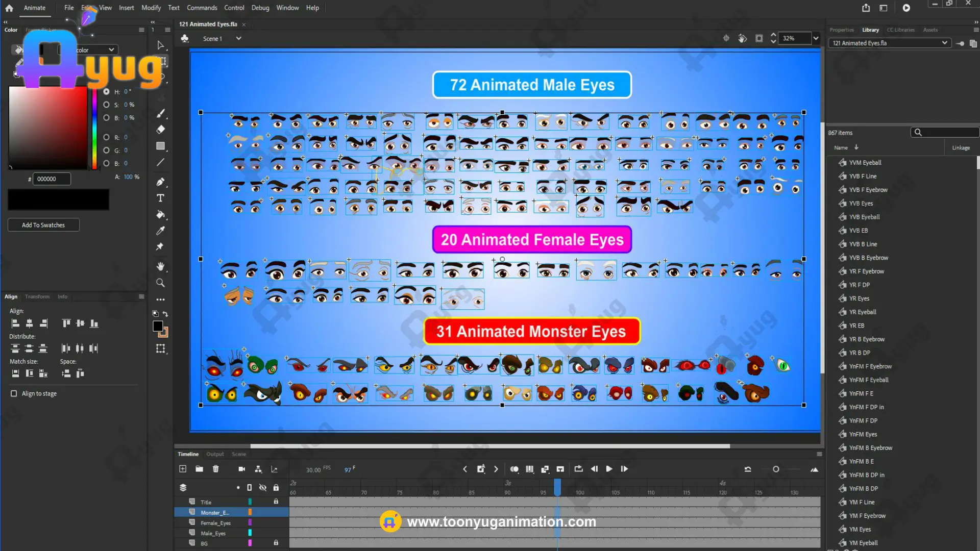Select the Eraser tool
The height and width of the screenshot is (551, 980).
pos(160,130)
